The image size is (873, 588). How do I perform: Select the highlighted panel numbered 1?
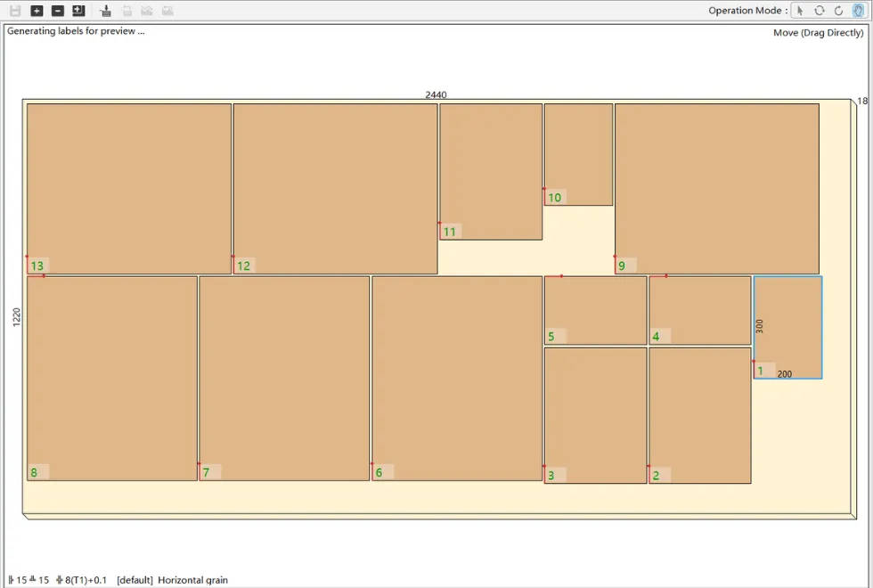point(787,328)
